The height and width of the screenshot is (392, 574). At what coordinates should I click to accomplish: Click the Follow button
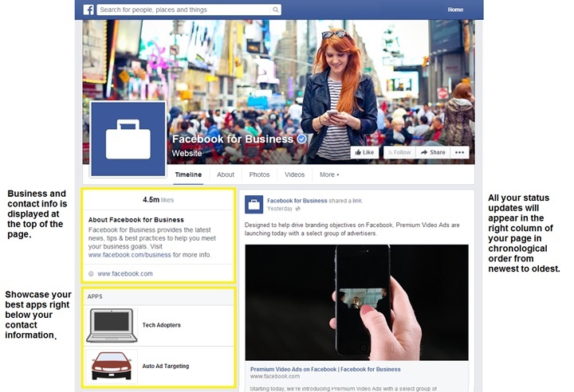399,152
